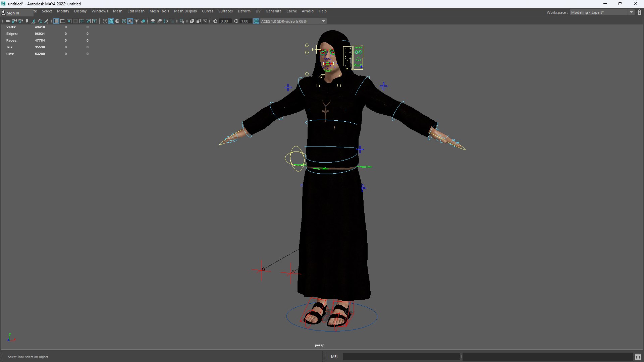
Task: Toggle the Resolution Gate overlay
Action: click(x=69, y=21)
